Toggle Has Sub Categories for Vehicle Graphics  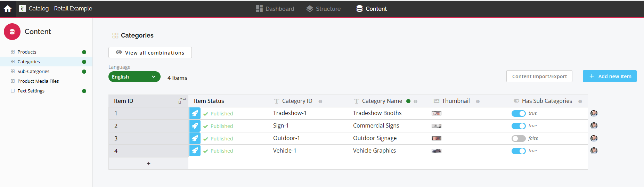click(519, 151)
